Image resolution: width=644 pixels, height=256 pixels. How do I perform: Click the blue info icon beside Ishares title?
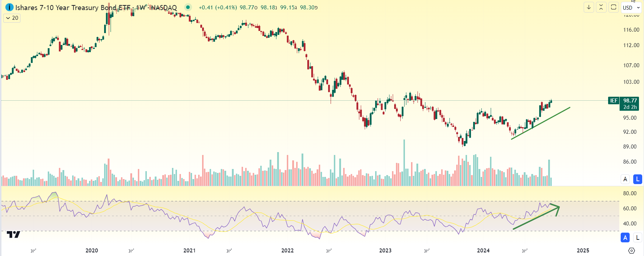coord(9,7)
